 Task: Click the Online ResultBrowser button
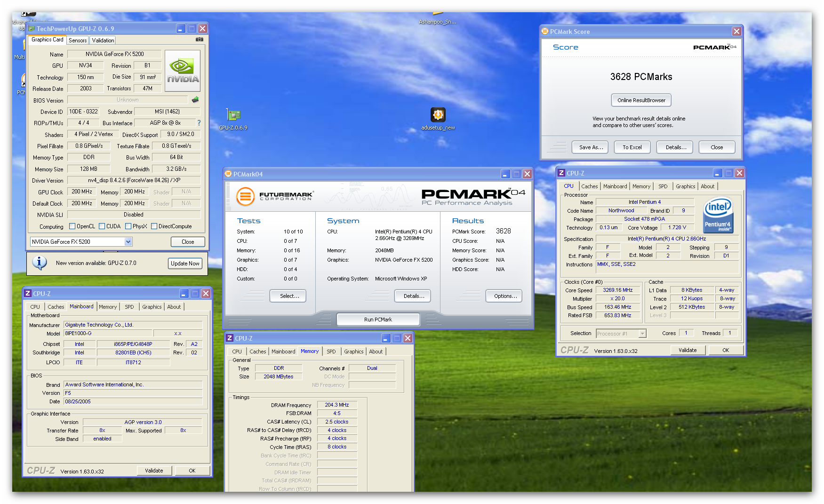(x=641, y=100)
